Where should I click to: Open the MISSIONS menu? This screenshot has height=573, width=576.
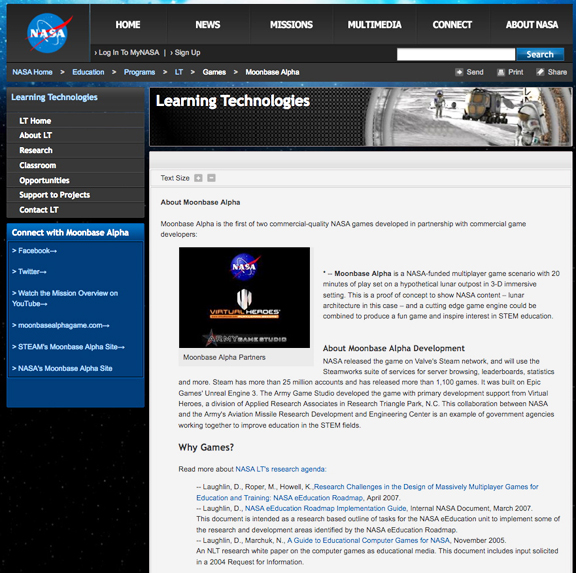click(x=291, y=25)
